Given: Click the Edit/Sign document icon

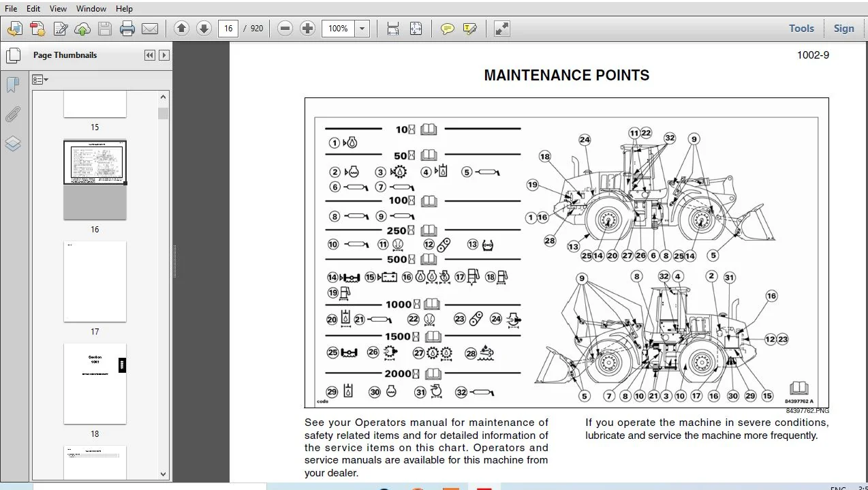Looking at the screenshot, I should coord(61,29).
